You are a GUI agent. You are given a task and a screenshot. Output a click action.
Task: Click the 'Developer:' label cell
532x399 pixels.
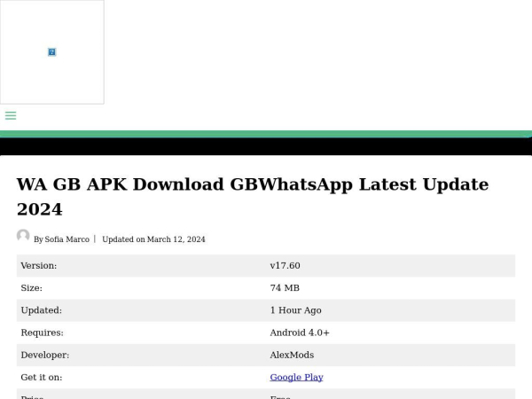point(141,356)
